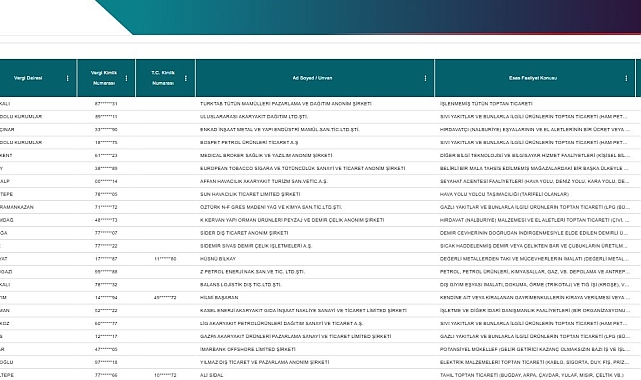The height and width of the screenshot is (380, 641).
Task: Click BOSPET PETROL ÜRÜNLERİ TİCARET A.Ş
Action: tap(249, 143)
